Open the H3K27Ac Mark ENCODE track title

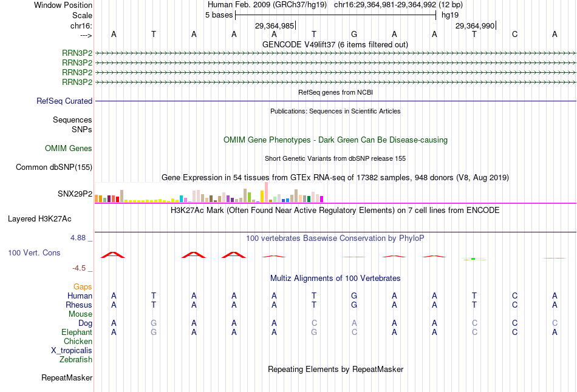[335, 211]
